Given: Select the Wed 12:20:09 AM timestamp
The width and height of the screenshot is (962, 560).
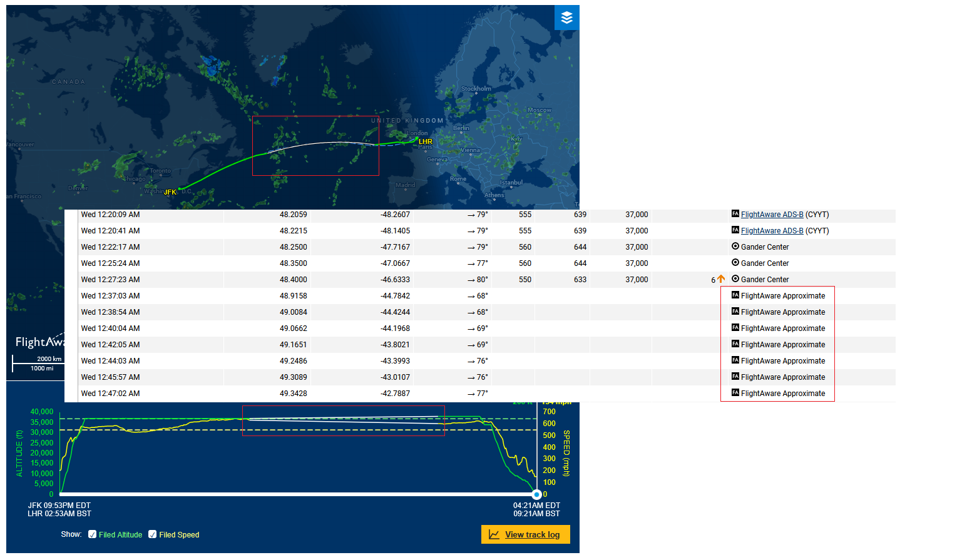Looking at the screenshot, I should (x=110, y=215).
